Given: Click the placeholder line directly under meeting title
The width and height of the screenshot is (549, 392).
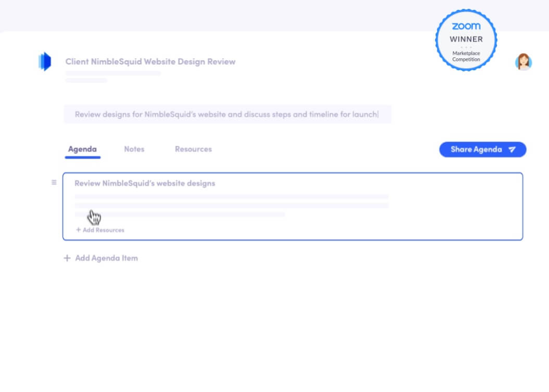Looking at the screenshot, I should click(x=113, y=73).
